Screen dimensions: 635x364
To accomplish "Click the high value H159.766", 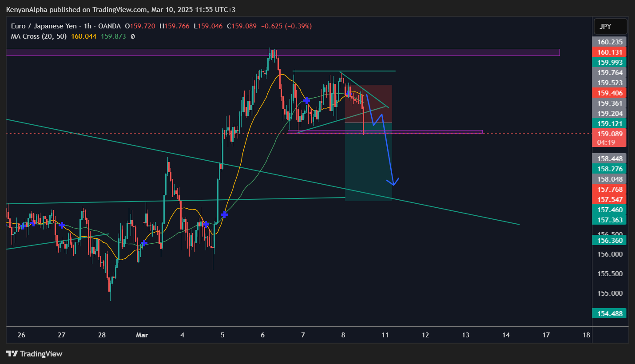I will [x=175, y=26].
